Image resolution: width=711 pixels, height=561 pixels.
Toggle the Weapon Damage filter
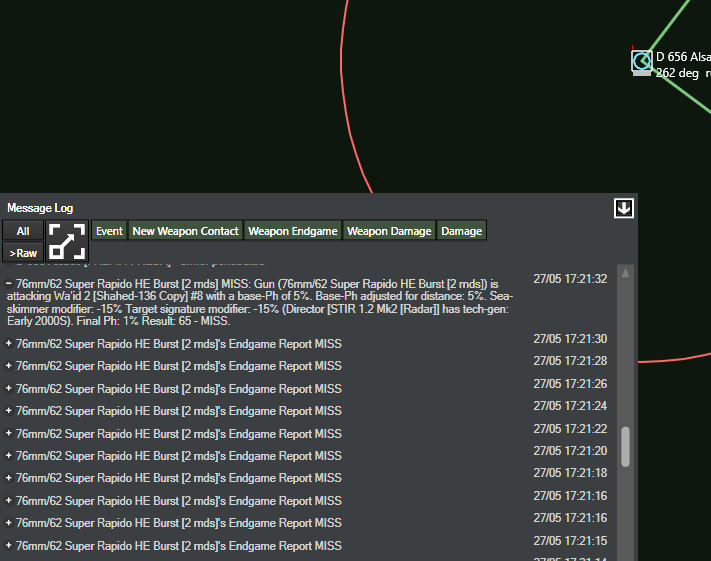389,231
